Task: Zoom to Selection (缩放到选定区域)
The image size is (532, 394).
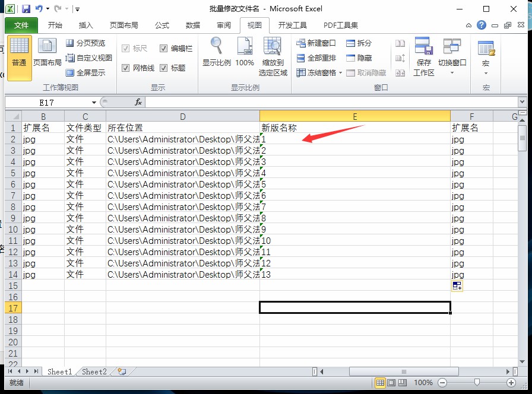Action: (x=273, y=56)
